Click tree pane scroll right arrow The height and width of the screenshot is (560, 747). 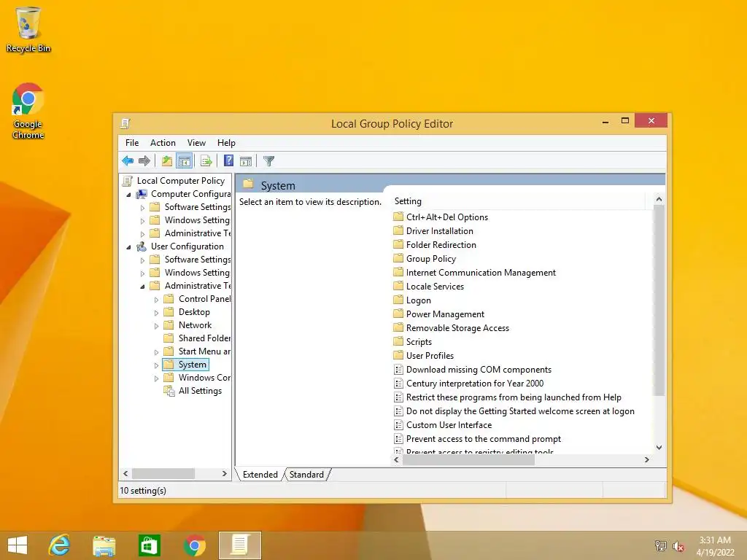click(x=225, y=474)
